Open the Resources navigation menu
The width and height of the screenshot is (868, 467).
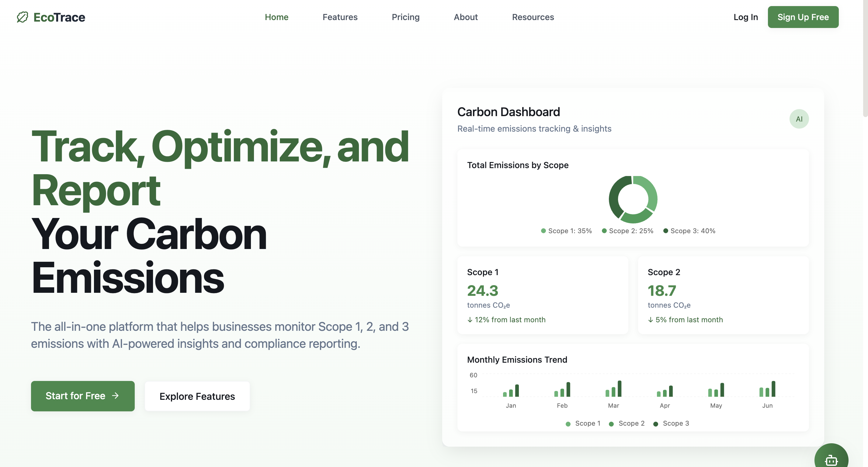pyautogui.click(x=533, y=17)
